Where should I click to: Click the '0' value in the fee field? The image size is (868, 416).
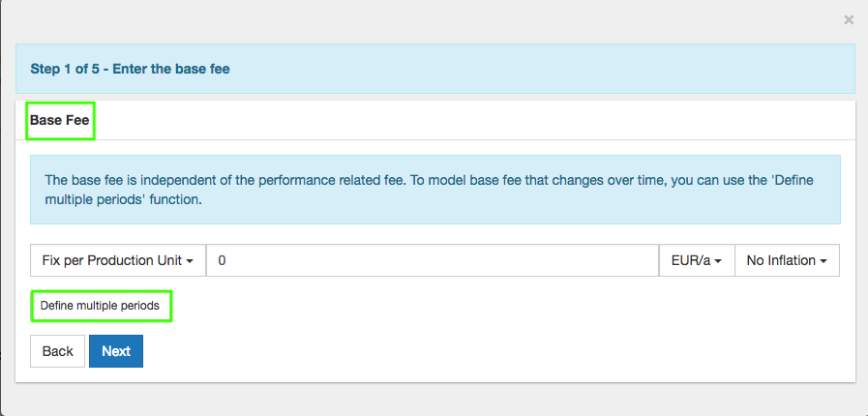[x=223, y=261]
